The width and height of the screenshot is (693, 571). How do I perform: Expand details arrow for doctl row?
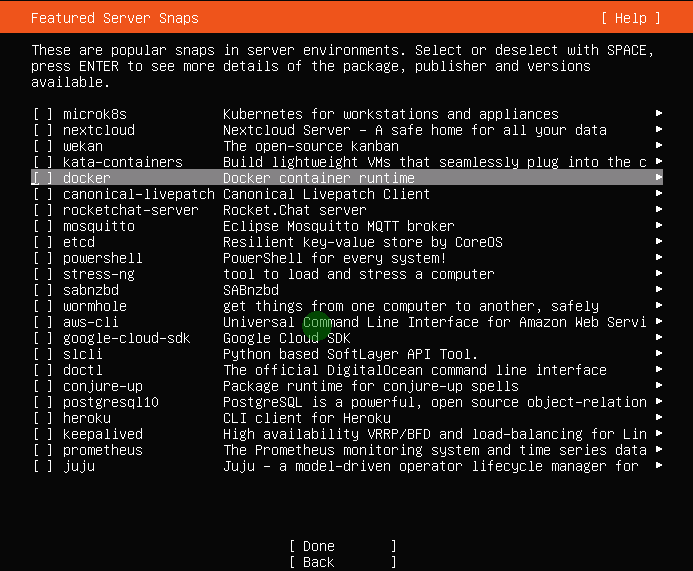(x=659, y=369)
